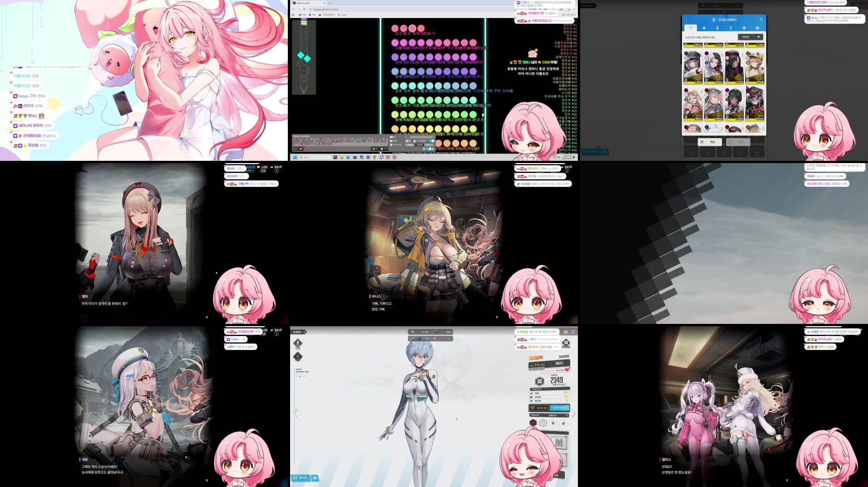Click SKIP in the Anis dialogue scene
This screenshot has height=487, width=868.
point(567,168)
